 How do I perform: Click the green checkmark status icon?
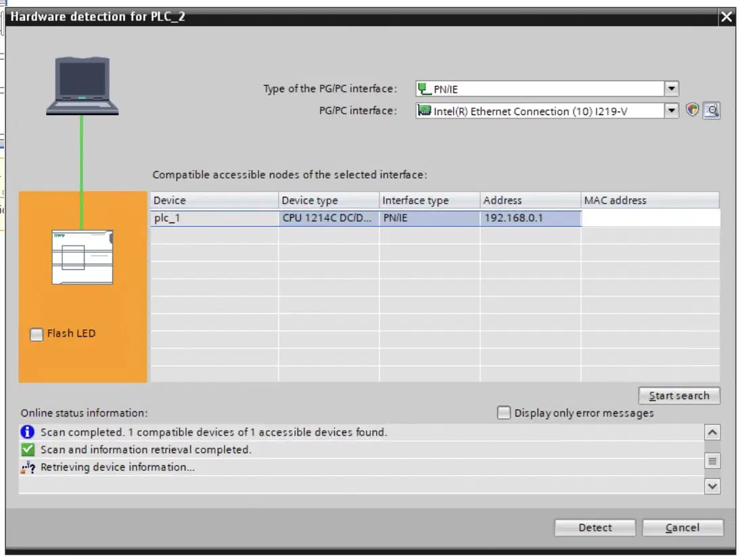pos(28,450)
